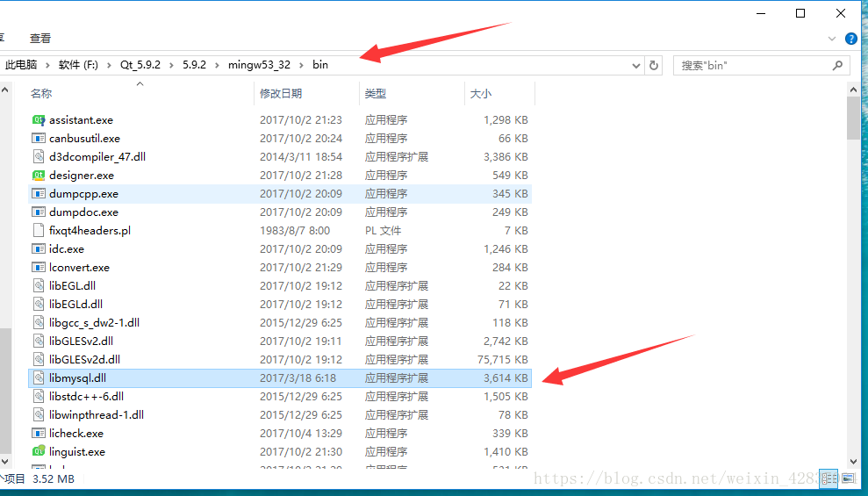Open the blue help question mark icon
Image resolution: width=868 pixels, height=496 pixels.
851,39
